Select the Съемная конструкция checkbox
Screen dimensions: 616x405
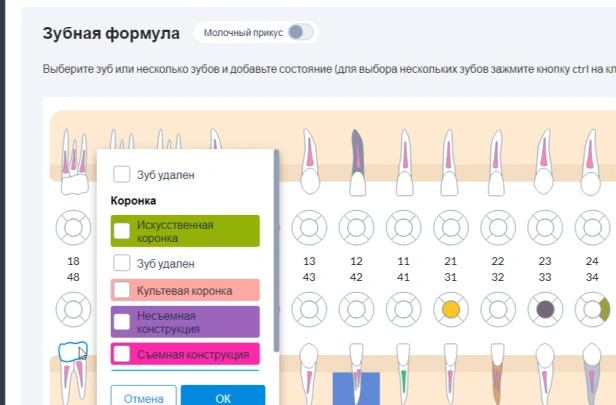(x=122, y=354)
